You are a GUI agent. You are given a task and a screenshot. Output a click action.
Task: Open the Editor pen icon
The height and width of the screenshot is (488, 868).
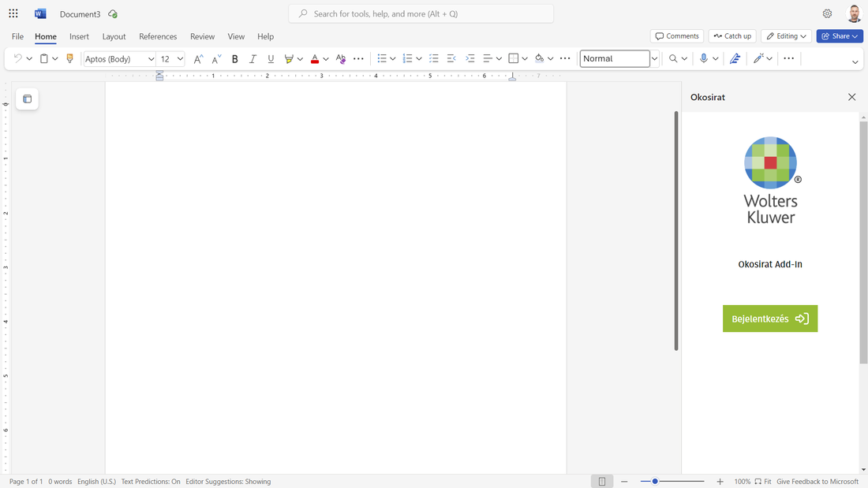tap(735, 58)
